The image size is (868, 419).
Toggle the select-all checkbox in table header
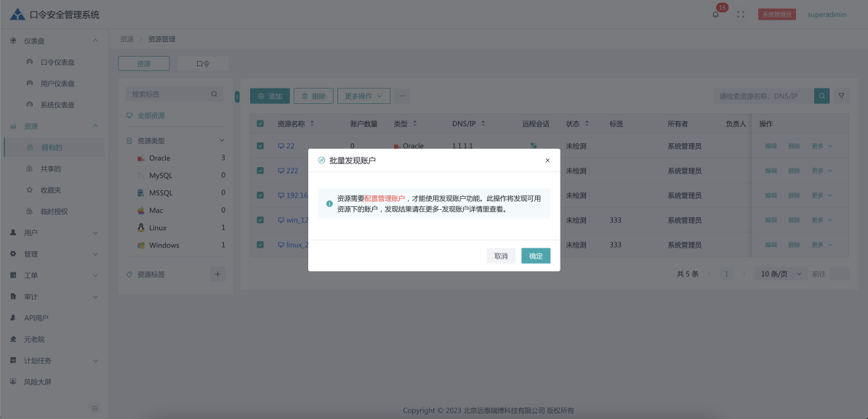point(260,123)
